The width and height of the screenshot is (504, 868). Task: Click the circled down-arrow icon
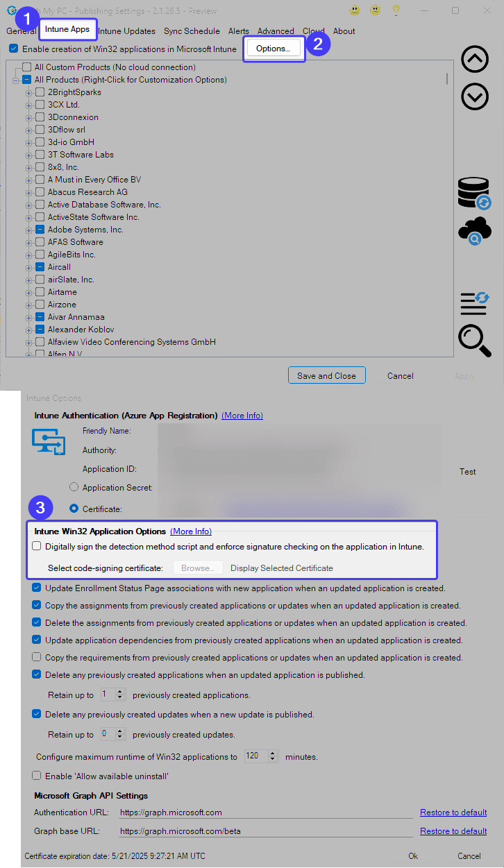[x=475, y=96]
